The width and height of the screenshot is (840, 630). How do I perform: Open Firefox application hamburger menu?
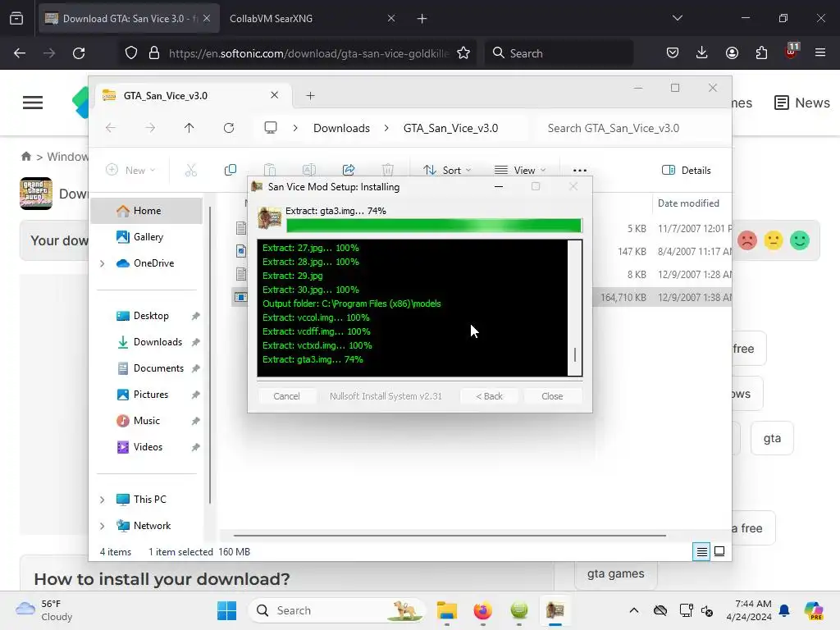[820, 52]
